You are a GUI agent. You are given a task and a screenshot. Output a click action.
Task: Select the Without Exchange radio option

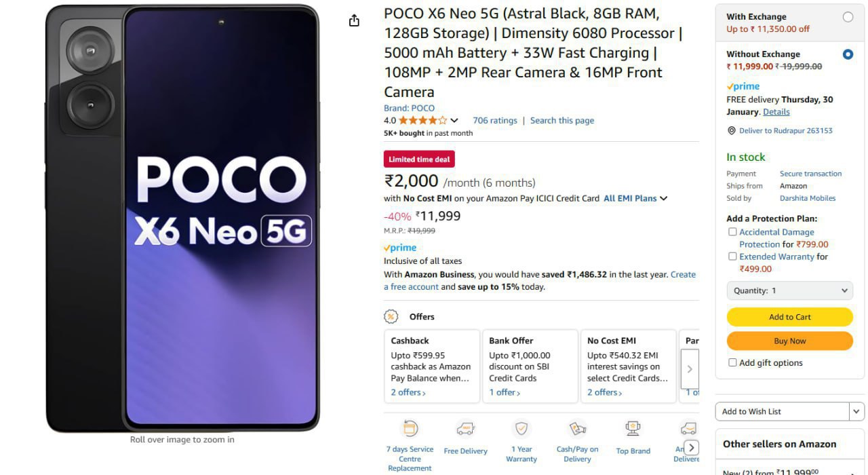coord(848,54)
